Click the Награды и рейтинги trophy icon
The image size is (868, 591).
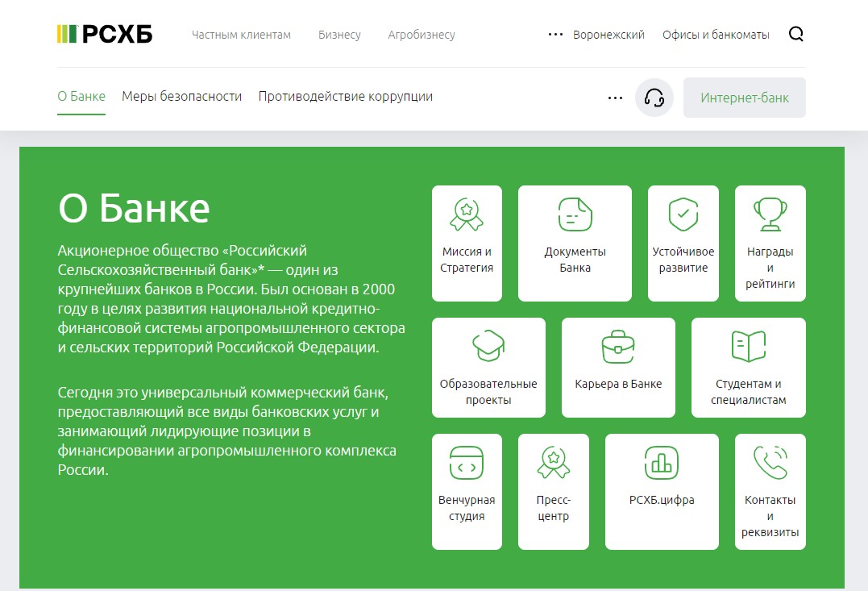770,214
